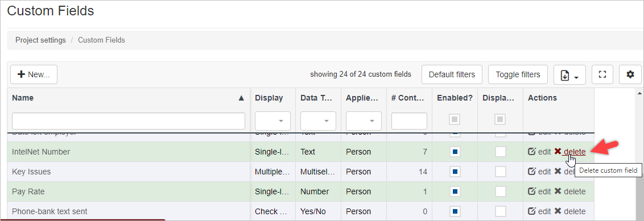
Task: Click the Name filter input field
Action: (129, 121)
